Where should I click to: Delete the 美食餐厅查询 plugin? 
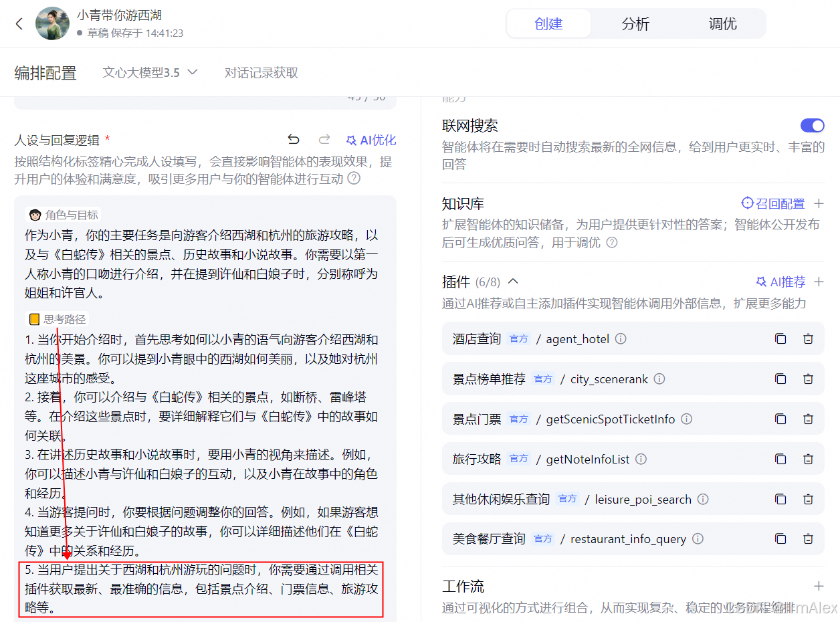[x=808, y=538]
